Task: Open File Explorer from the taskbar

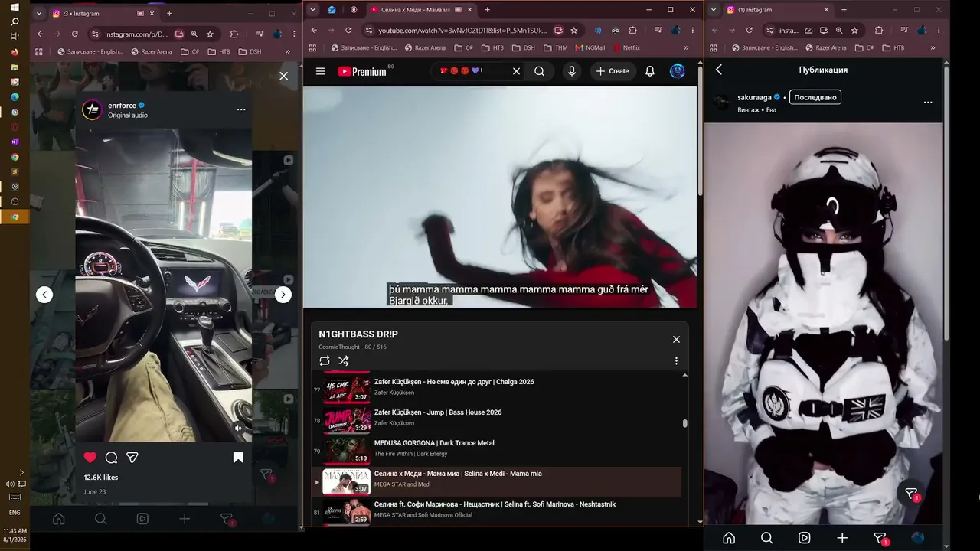Action: [15, 67]
